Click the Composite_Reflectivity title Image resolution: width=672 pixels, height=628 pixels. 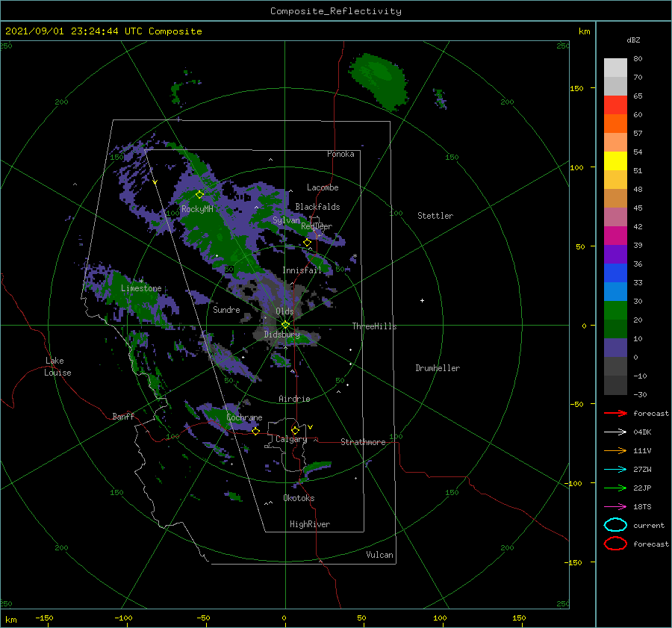[x=336, y=11]
